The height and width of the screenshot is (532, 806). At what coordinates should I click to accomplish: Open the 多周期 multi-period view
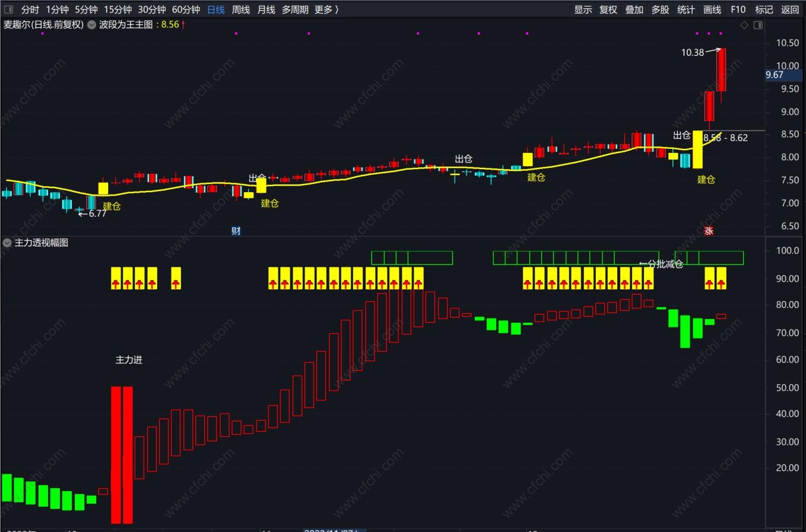tap(295, 9)
